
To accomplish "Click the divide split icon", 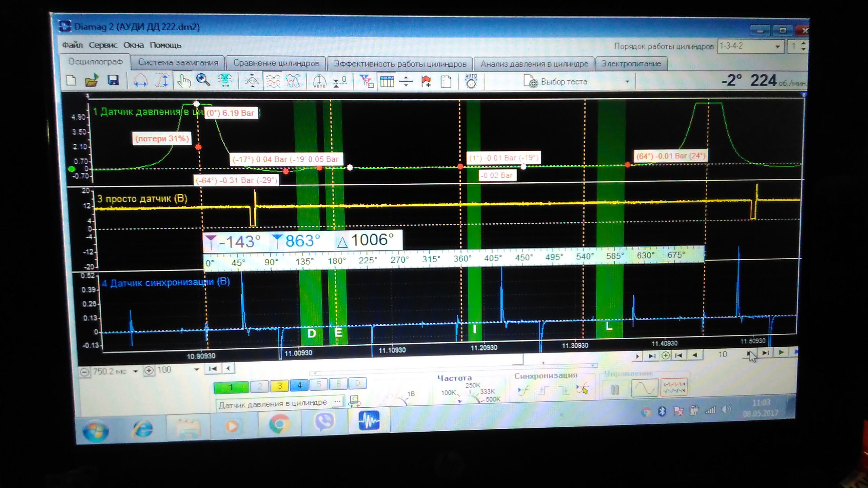I will click(406, 82).
